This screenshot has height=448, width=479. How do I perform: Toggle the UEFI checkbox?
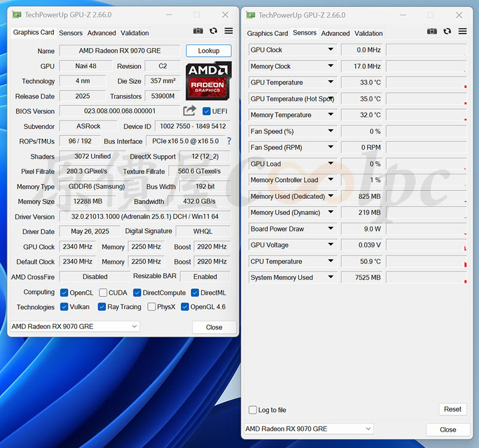pos(207,111)
